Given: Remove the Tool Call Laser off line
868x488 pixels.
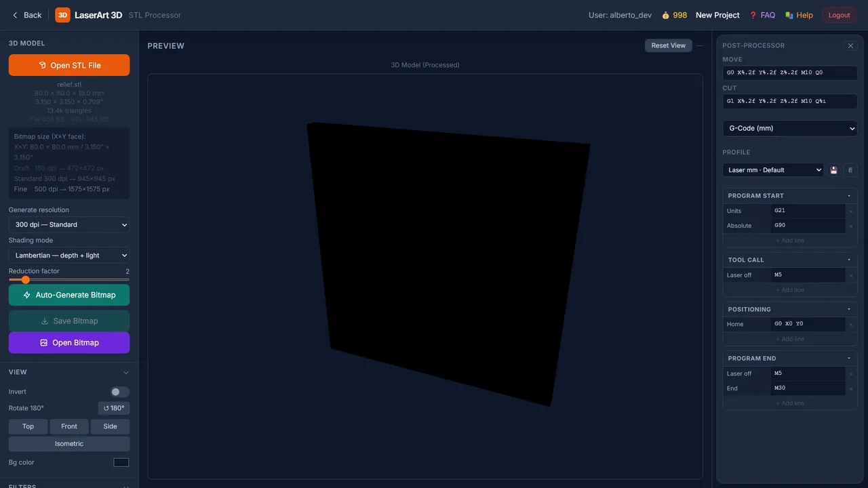Looking at the screenshot, I should click(x=851, y=276).
